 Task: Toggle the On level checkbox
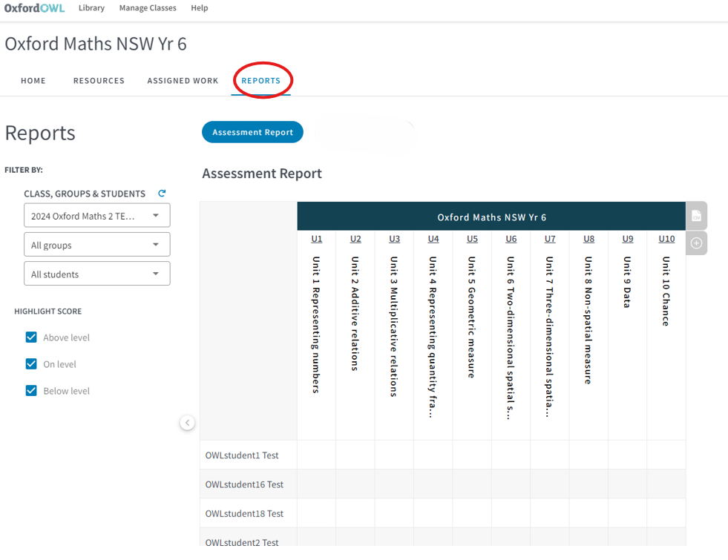pyautogui.click(x=31, y=364)
